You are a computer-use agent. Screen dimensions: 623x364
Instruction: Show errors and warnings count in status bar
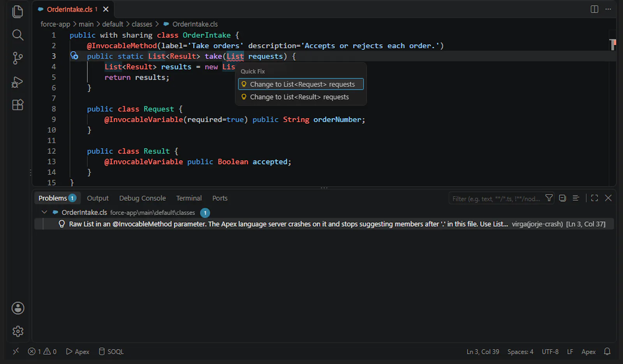tap(42, 352)
